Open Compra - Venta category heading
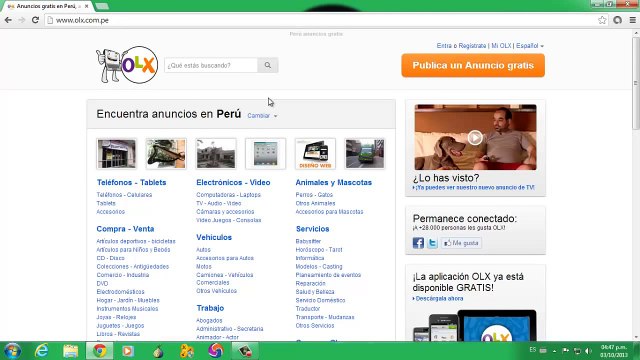Viewport: 640px width, 360px height. (125, 229)
